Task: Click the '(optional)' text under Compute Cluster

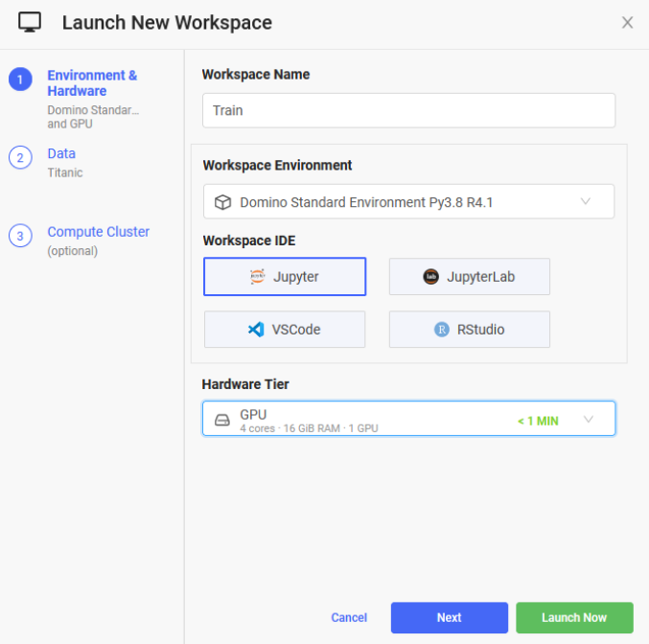Action: (x=73, y=251)
